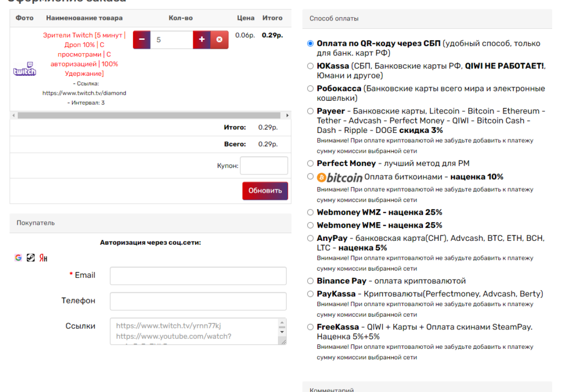Click the Авторизация через соц.сети heading
The image size is (567, 392).
151,243
